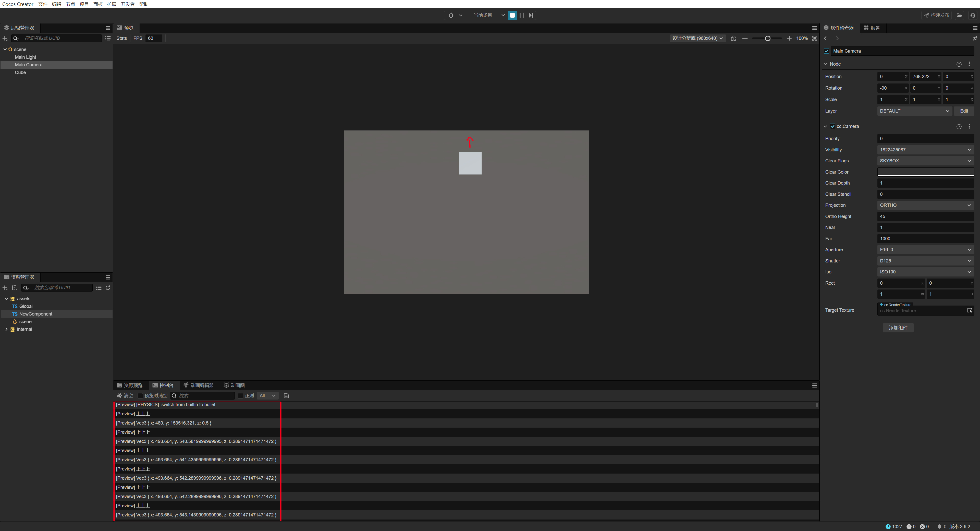This screenshot has width=980, height=531.
Task: Toggle the Main Camera node active checkbox
Action: pos(826,51)
